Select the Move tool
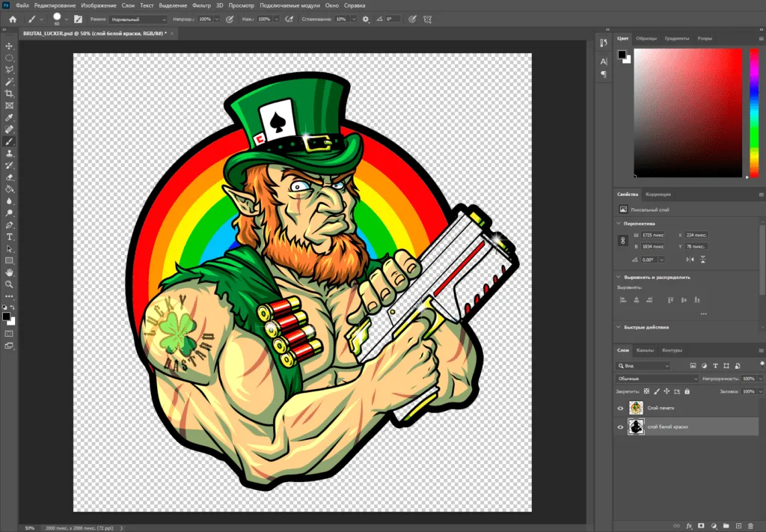The height and width of the screenshot is (532, 766). [x=10, y=46]
